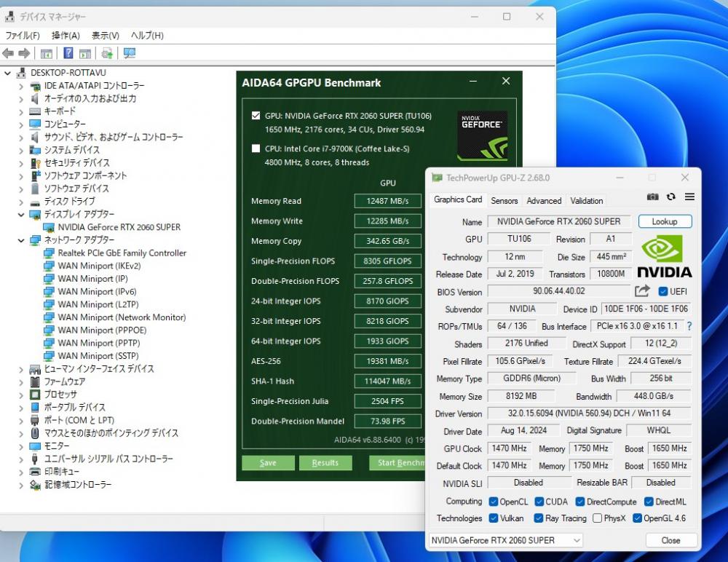This screenshot has width=728, height=562.
Task: Toggle the PhysX checkbox in GPU-Z
Action: 598,518
